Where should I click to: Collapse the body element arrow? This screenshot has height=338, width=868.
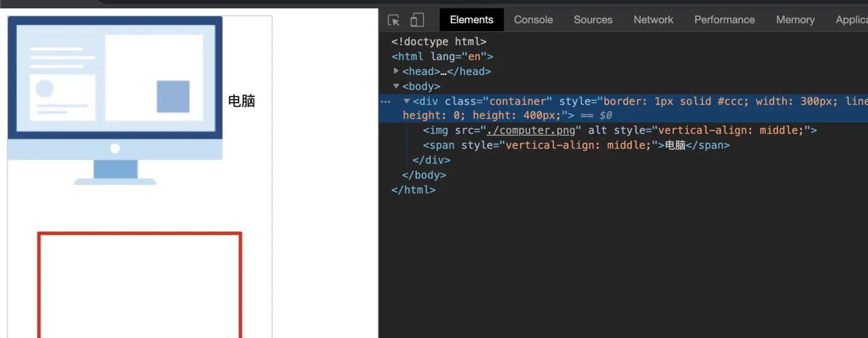coord(396,86)
